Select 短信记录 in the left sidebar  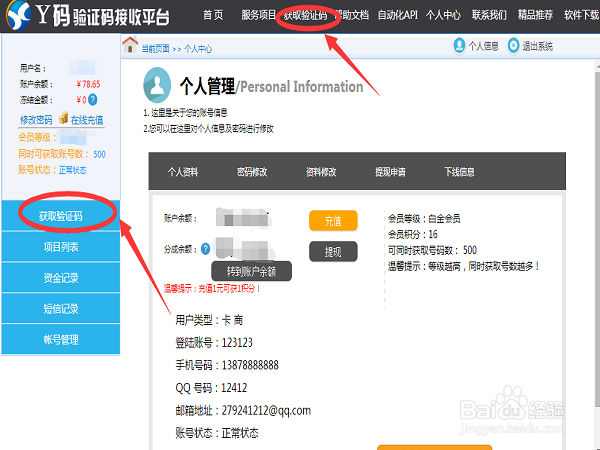[x=61, y=308]
